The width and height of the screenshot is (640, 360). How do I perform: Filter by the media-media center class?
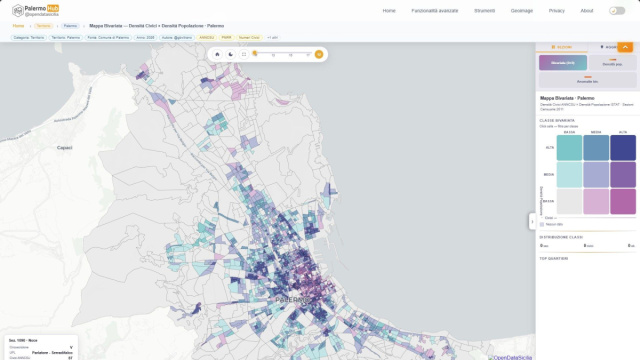pyautogui.click(x=596, y=175)
